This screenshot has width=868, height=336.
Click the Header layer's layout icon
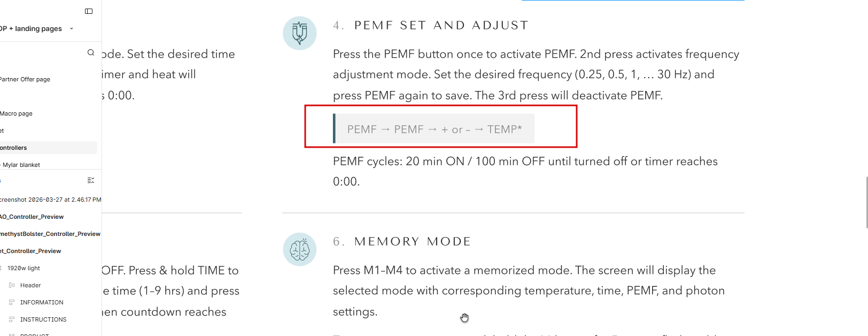[x=12, y=285]
